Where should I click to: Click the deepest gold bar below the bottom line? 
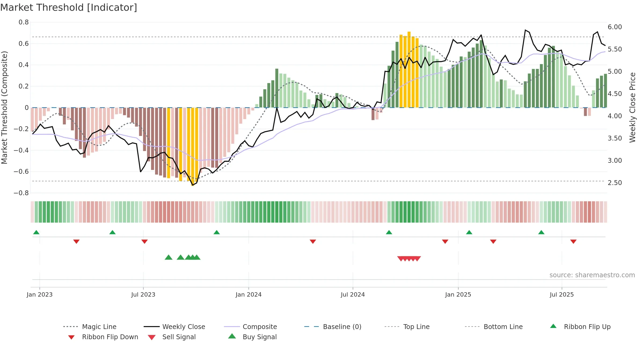click(193, 146)
